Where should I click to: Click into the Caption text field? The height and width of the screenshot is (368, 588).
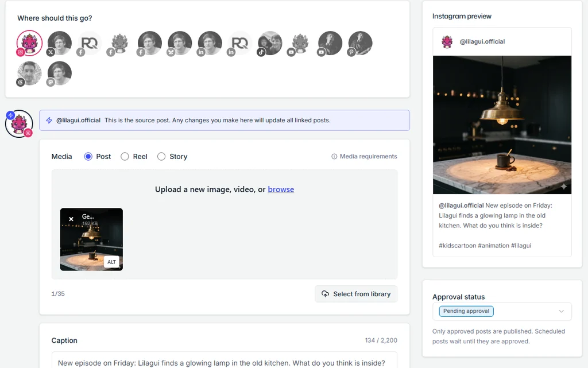pos(225,360)
